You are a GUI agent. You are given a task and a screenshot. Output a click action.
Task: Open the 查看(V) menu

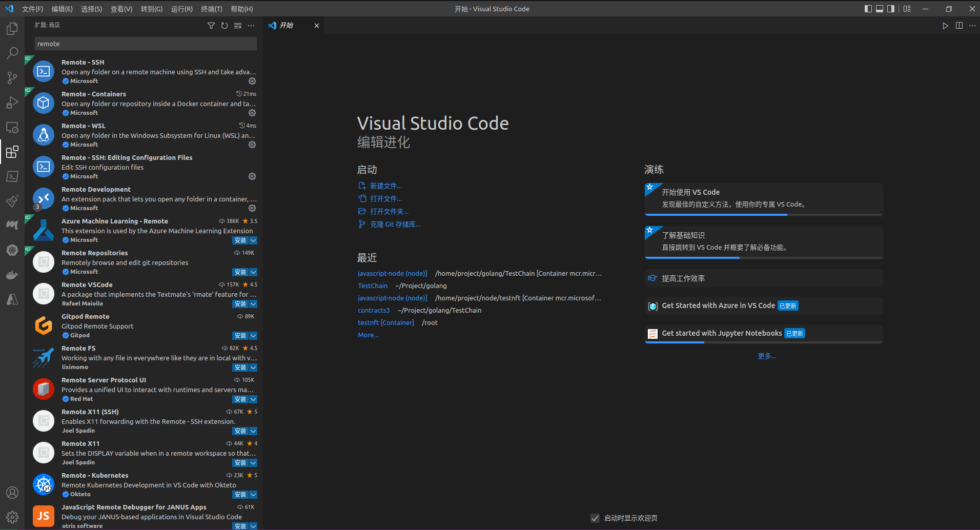(x=121, y=9)
